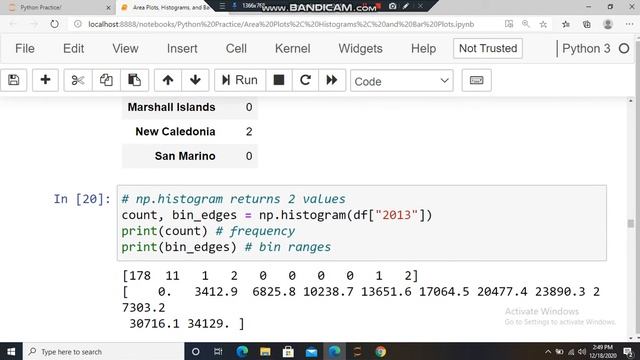Zoom icon in the address bar
The width and height of the screenshot is (640, 360).
[x=526, y=24]
